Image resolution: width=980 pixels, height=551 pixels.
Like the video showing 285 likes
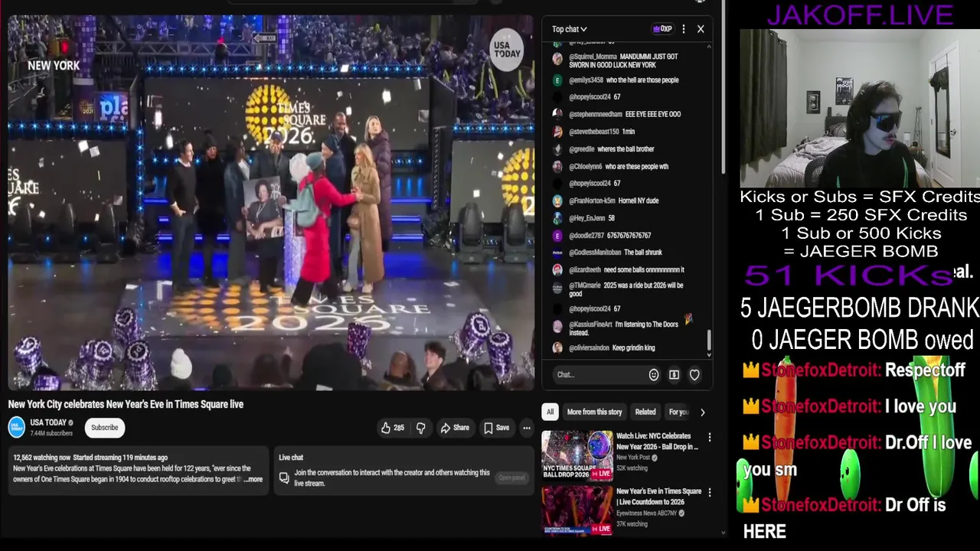[x=393, y=428]
